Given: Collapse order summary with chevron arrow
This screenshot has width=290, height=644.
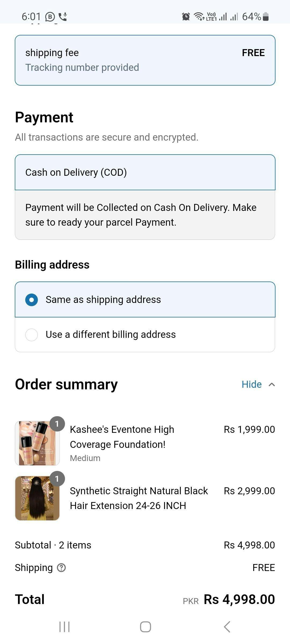Looking at the screenshot, I should pyautogui.click(x=272, y=385).
